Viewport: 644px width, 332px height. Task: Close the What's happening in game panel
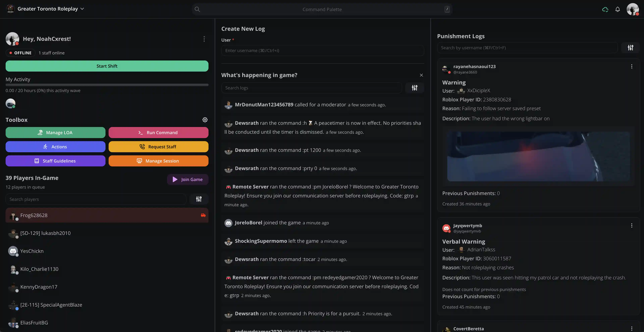coord(421,75)
